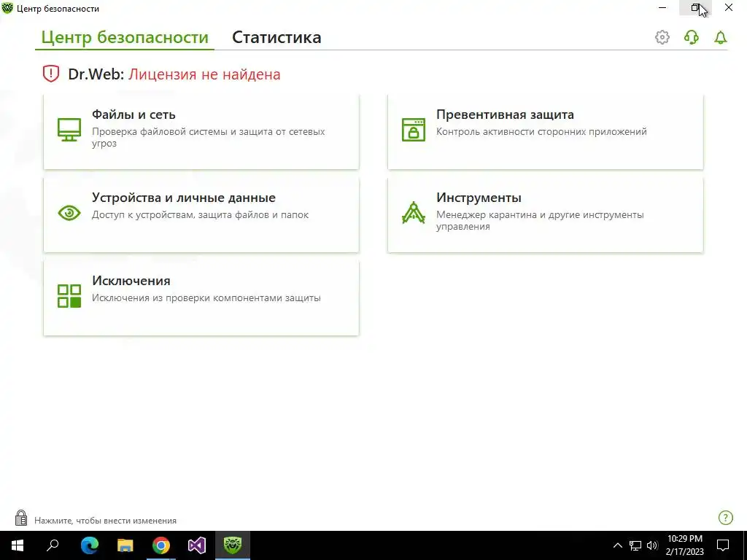Viewport: 747px width, 560px height.
Task: Click description Проверка файловой системы и защита от сетевых угроз
Action: [208, 137]
